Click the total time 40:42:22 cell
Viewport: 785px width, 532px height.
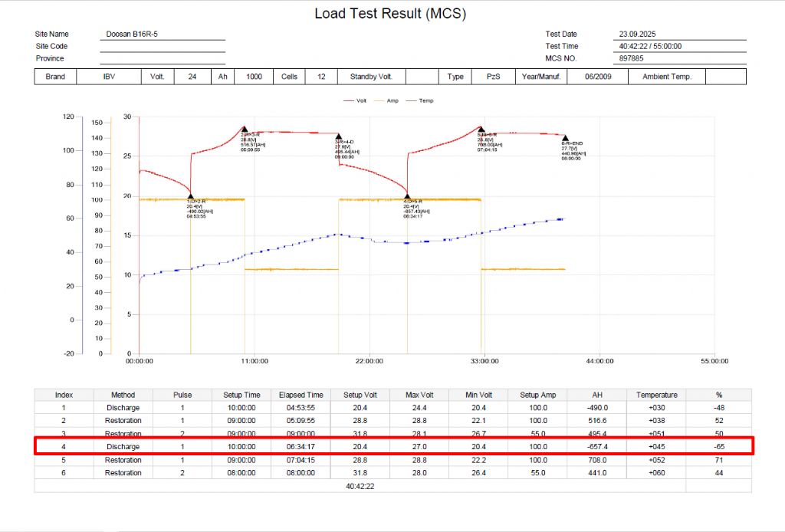tap(360, 486)
